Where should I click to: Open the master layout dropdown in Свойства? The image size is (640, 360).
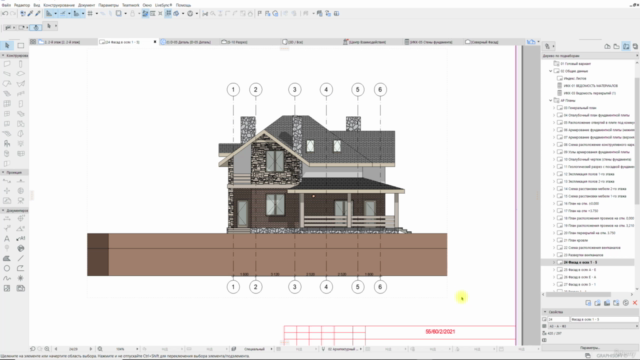click(x=593, y=326)
